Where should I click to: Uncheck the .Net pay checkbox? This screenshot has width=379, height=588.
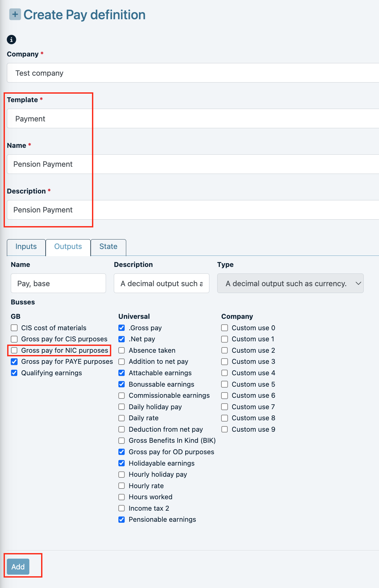(x=122, y=339)
